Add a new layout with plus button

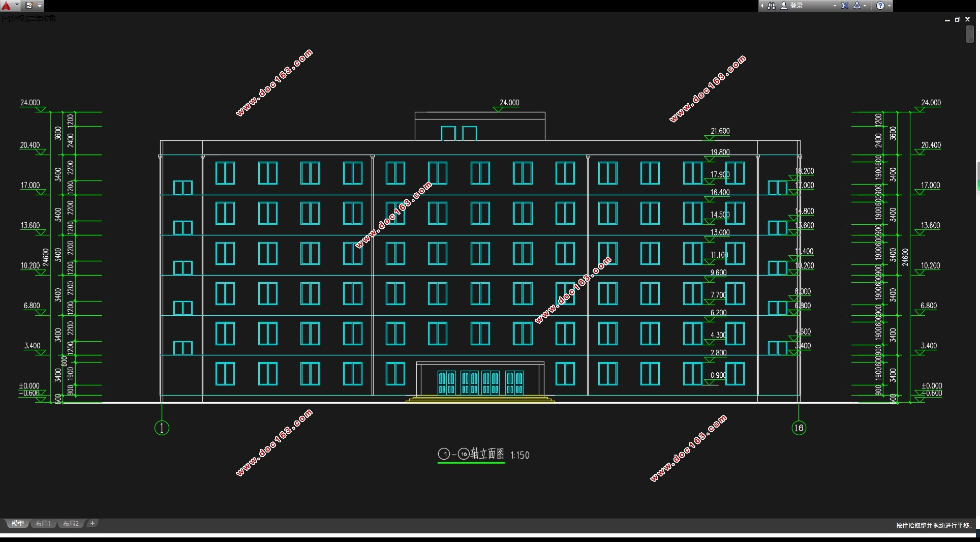[x=93, y=523]
